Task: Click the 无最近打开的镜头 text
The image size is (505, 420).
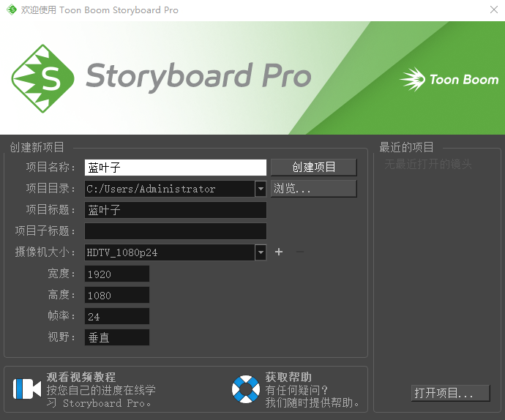Action: 428,164
